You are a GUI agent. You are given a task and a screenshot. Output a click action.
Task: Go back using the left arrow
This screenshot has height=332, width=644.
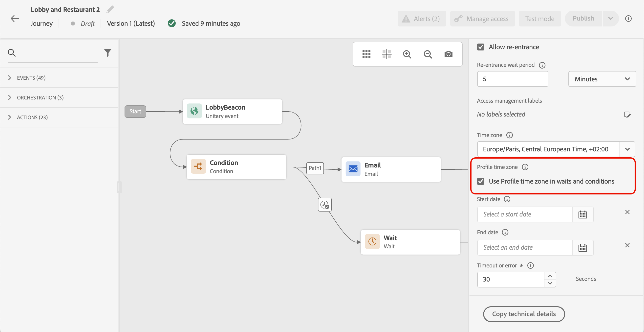tap(15, 18)
